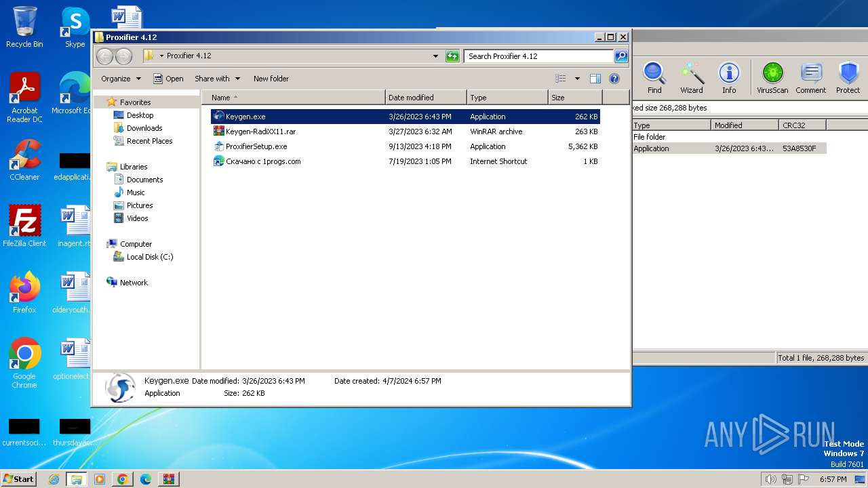This screenshot has width=868, height=488.
Task: Select the 1progs.com Internet Shortcut
Action: click(405, 161)
